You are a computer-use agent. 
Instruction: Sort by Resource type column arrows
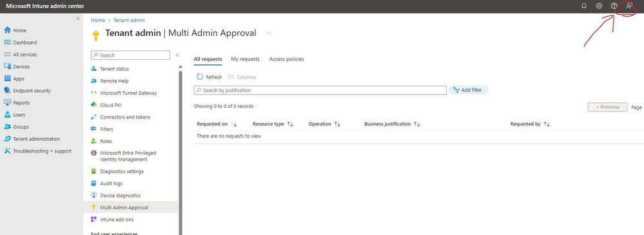(290, 124)
